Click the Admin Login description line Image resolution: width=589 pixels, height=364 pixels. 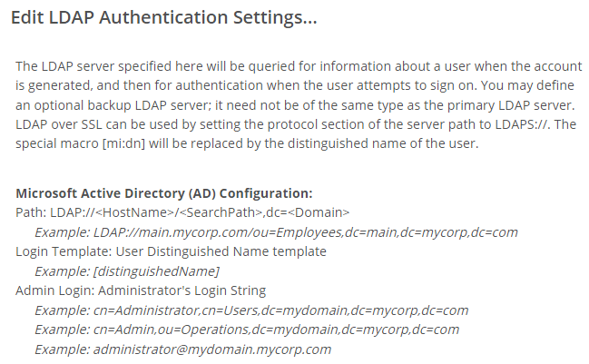(x=141, y=290)
